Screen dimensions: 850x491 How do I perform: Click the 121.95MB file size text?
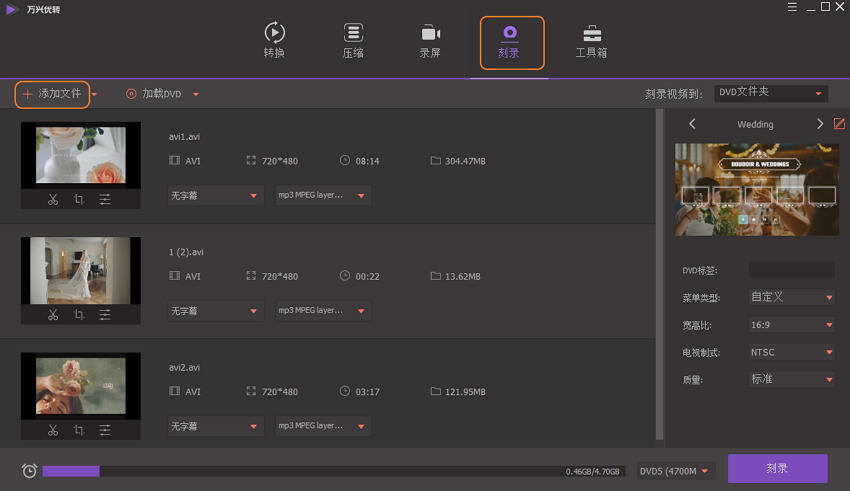pyautogui.click(x=465, y=392)
